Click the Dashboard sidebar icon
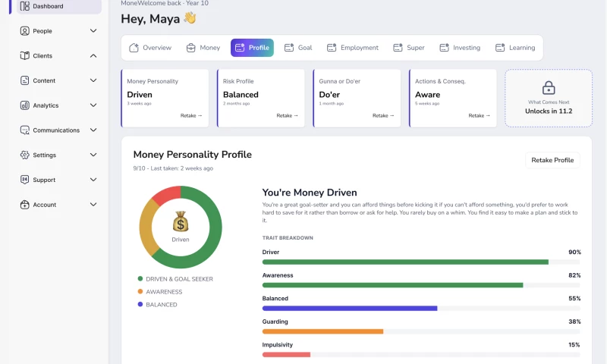 [x=25, y=6]
